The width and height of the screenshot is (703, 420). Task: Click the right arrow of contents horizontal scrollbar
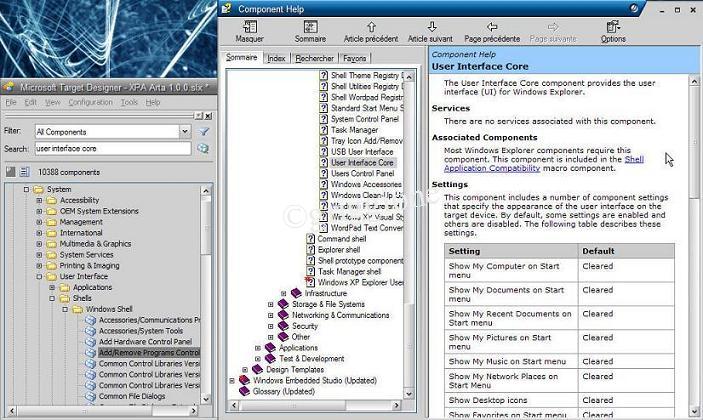396,405
